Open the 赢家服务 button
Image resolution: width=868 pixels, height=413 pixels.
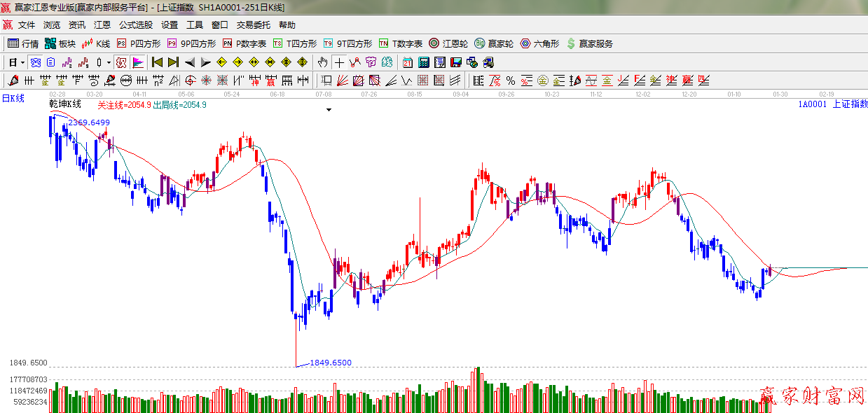590,43
